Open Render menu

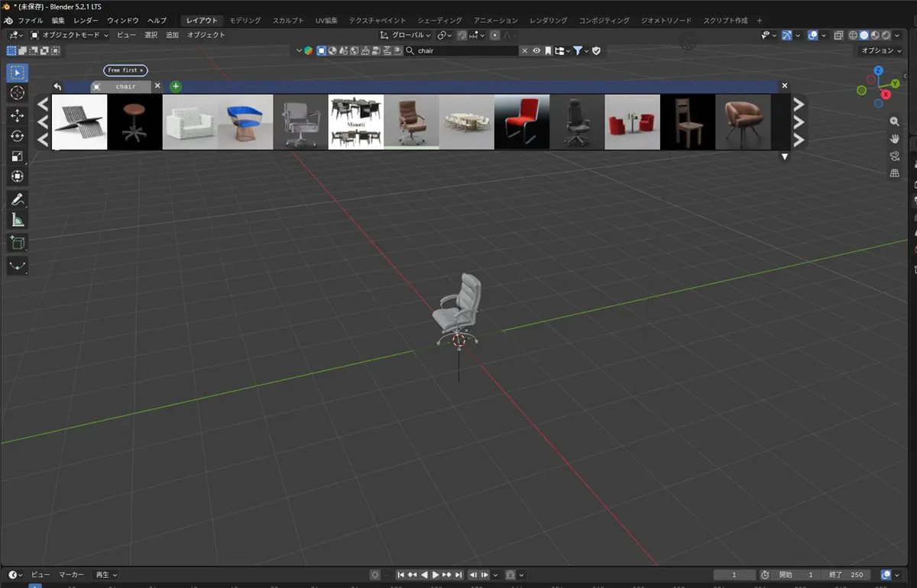86,21
